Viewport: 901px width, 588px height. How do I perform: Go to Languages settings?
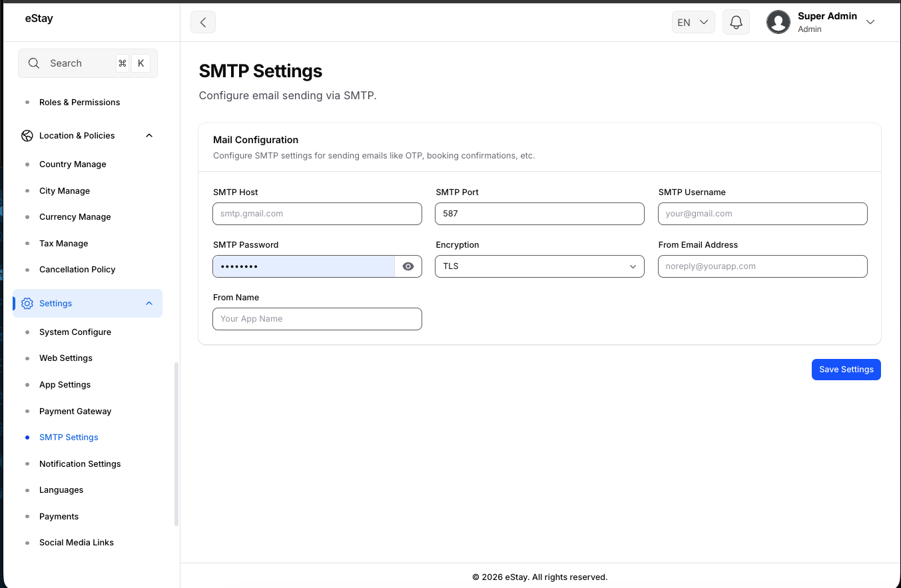click(x=61, y=490)
